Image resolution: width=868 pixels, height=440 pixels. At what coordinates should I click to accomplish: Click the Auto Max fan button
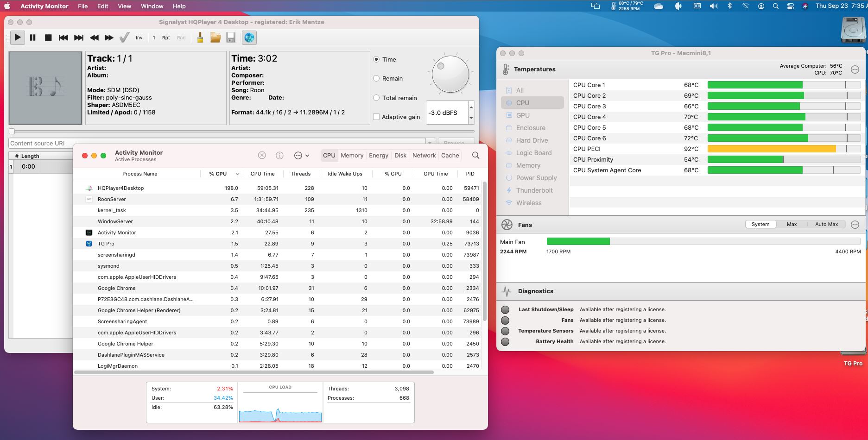(826, 224)
